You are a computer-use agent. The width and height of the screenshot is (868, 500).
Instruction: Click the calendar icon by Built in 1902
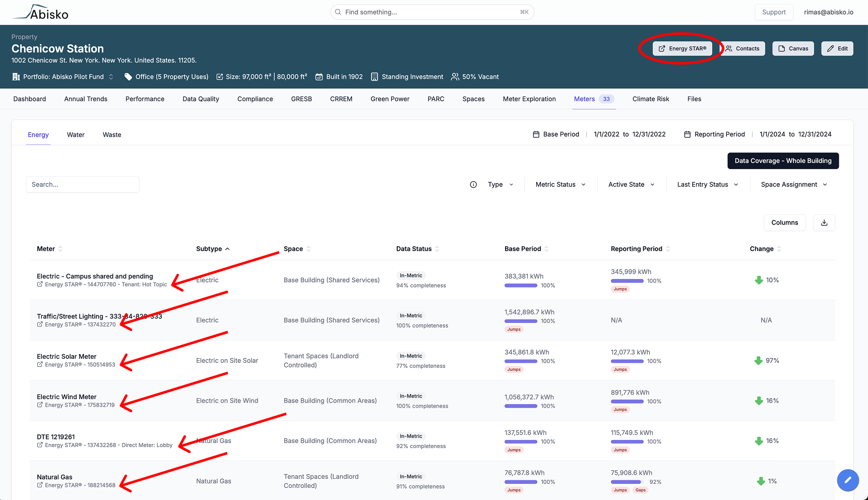click(319, 77)
